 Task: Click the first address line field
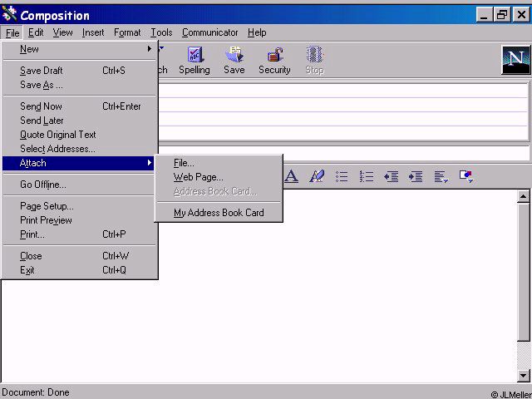pyautogui.click(x=342, y=91)
